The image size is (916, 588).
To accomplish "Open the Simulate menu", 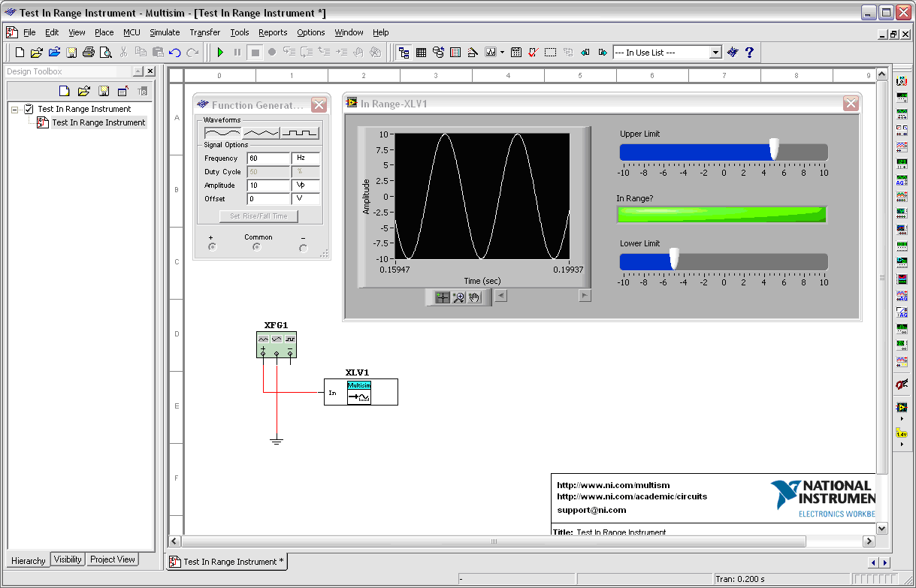I will [165, 32].
